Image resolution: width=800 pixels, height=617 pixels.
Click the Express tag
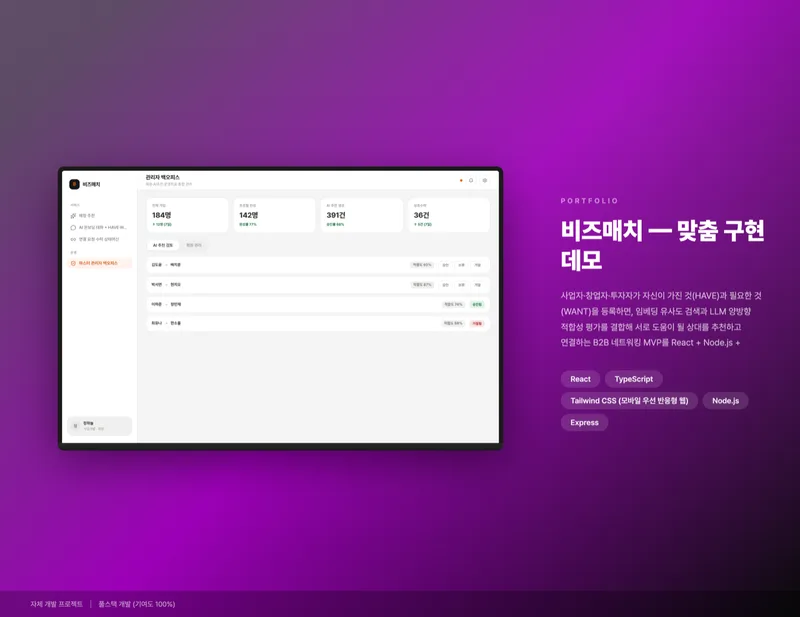[x=584, y=423]
